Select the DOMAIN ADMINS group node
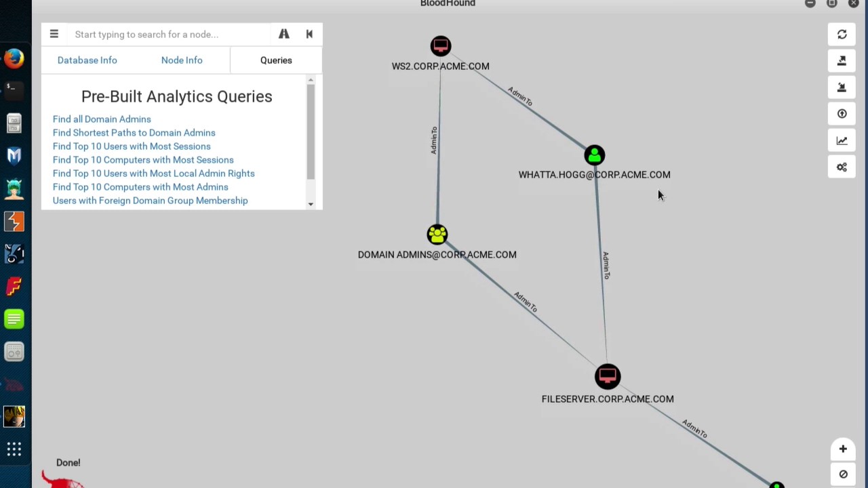Viewport: 868px width, 488px height. click(x=437, y=235)
